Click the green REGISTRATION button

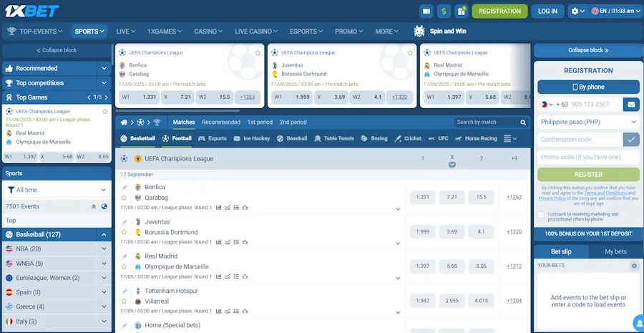(499, 11)
